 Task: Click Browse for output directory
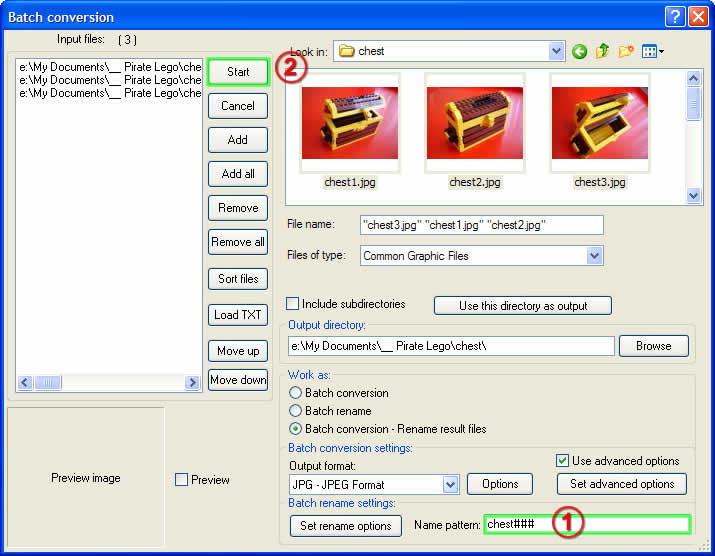(653, 346)
